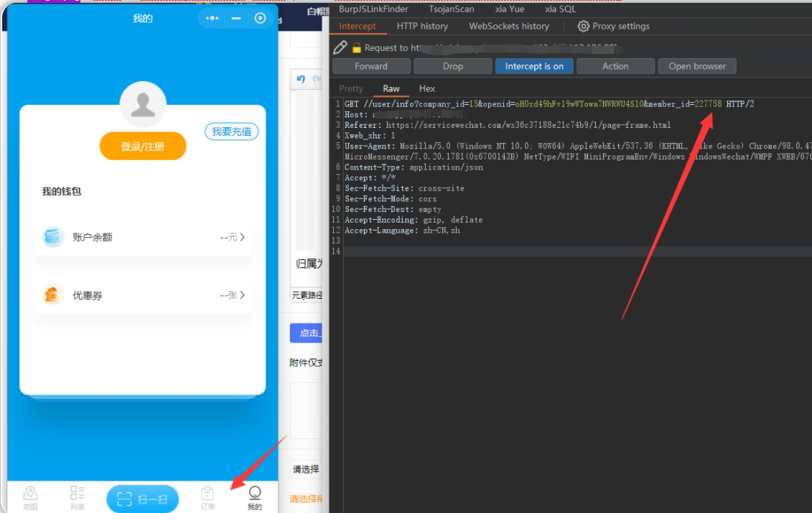Screen dimensions: 812x513
Task: Open the 请选择 dropdown
Action: 306,469
